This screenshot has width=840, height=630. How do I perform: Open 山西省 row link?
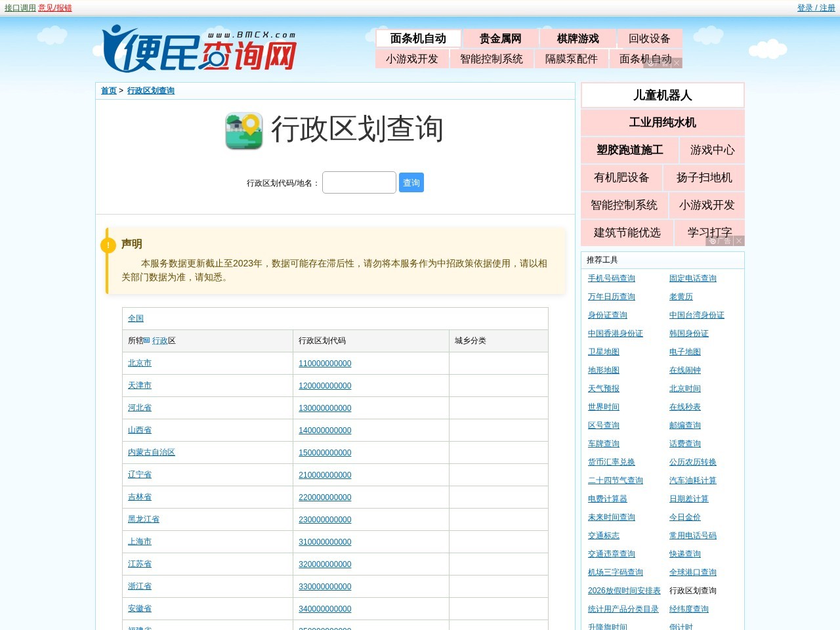point(140,430)
